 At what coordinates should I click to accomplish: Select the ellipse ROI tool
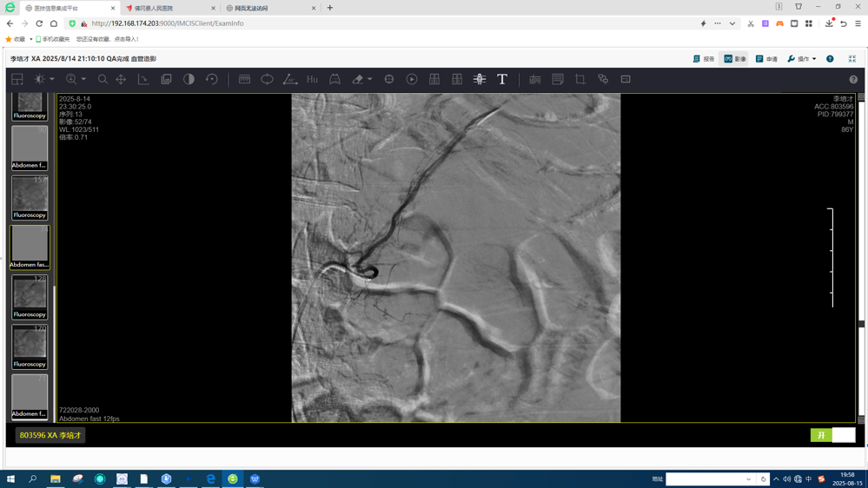267,79
